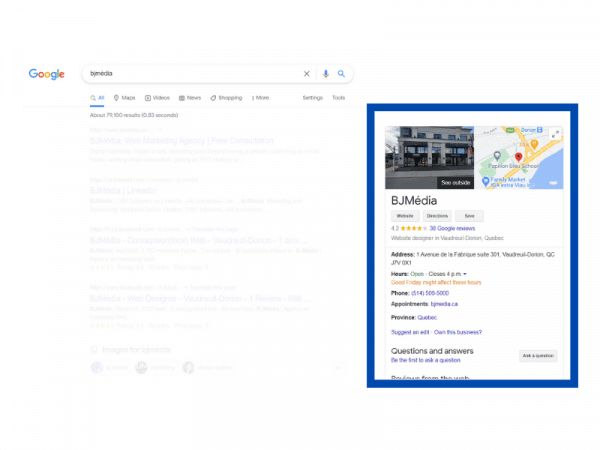Click Be the first to ask a question
The width and height of the screenshot is (600, 450).
point(426,360)
